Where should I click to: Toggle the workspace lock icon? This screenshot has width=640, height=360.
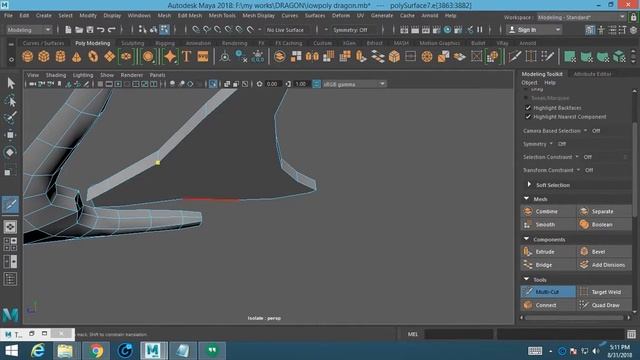[x=633, y=17]
